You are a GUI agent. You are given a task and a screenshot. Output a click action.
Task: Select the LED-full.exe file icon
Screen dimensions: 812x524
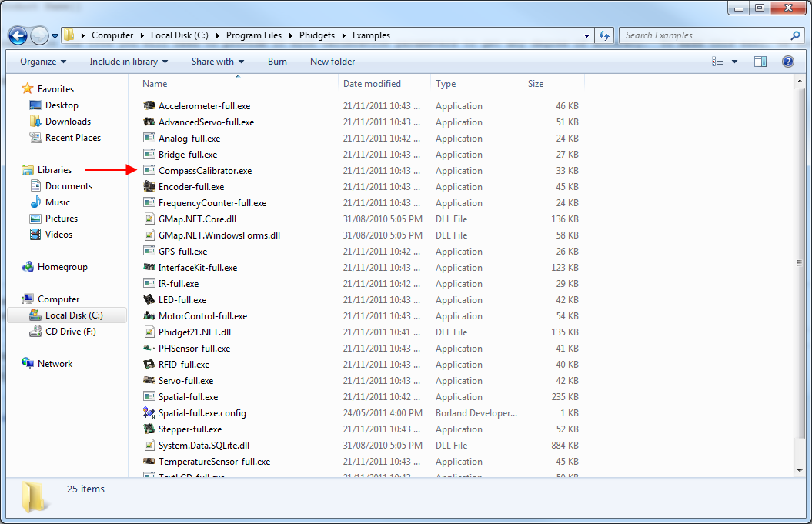click(x=149, y=300)
